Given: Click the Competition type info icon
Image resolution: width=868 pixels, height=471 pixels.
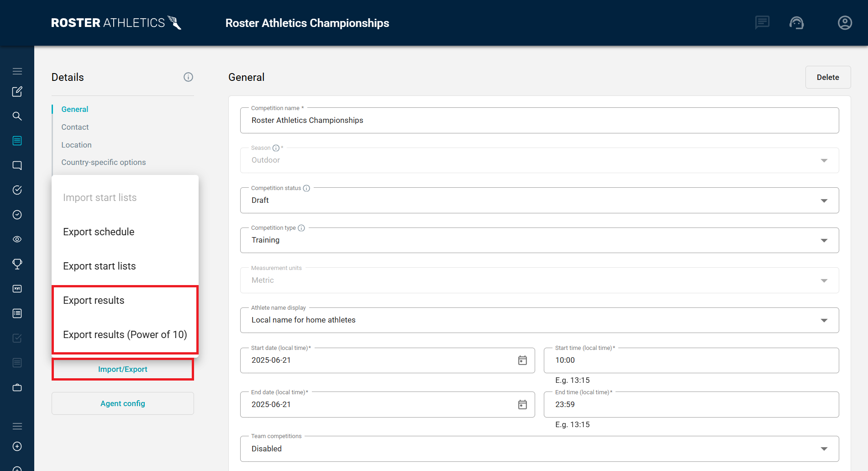Looking at the screenshot, I should 301,228.
